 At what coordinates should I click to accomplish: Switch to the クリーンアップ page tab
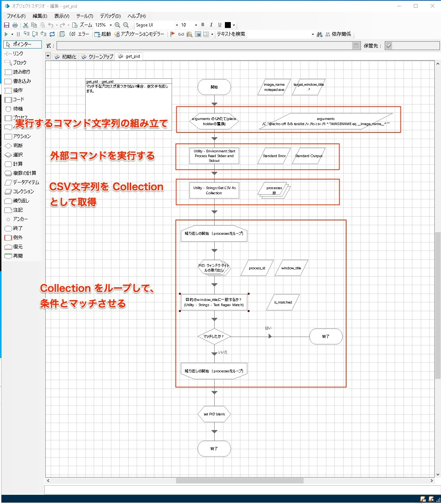(x=97, y=56)
